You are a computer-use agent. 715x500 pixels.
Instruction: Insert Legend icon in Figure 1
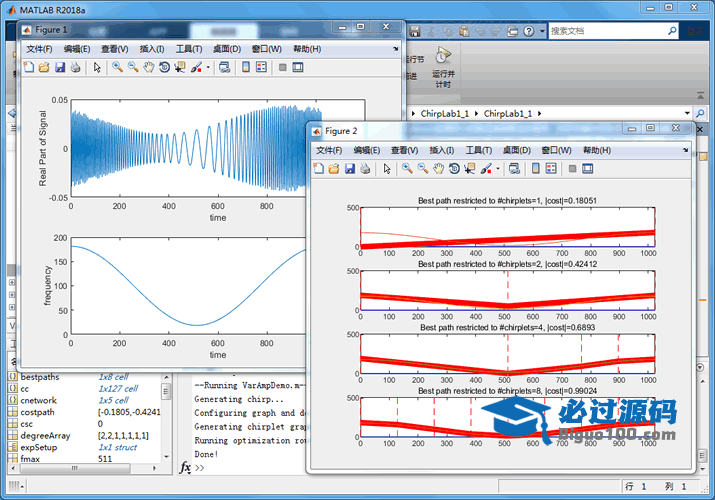261,67
